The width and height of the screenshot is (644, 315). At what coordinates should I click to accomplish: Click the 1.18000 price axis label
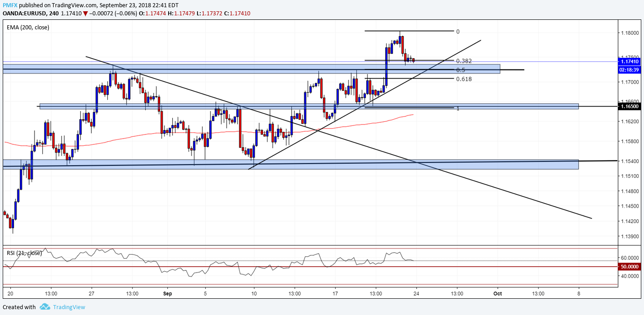(x=630, y=33)
